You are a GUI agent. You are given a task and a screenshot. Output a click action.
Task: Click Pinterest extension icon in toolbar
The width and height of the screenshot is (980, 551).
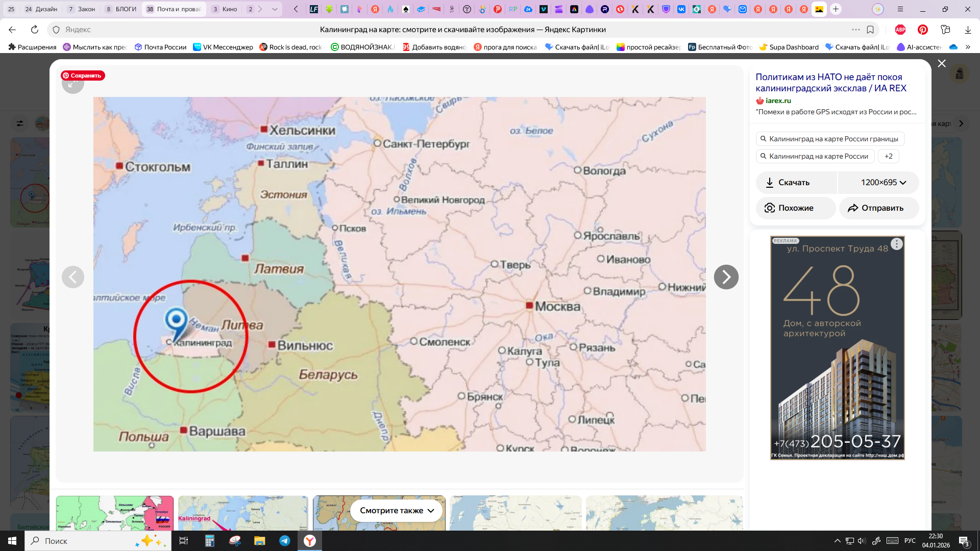click(x=923, y=30)
